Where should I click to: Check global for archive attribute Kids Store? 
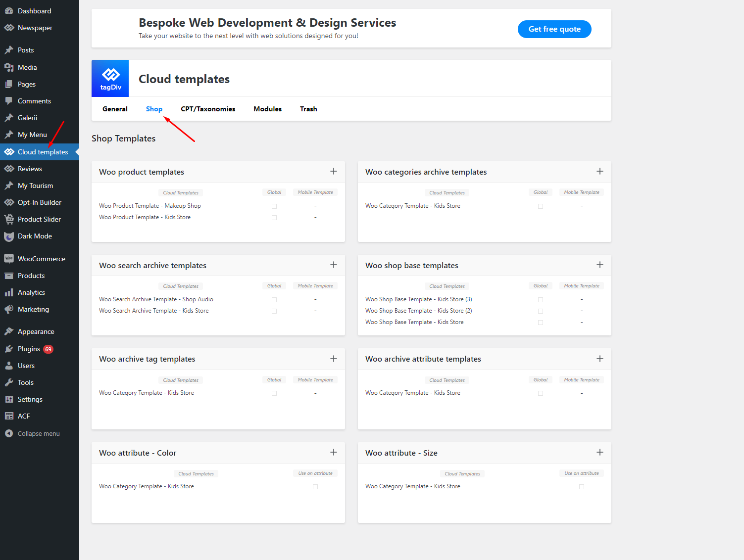541,393
